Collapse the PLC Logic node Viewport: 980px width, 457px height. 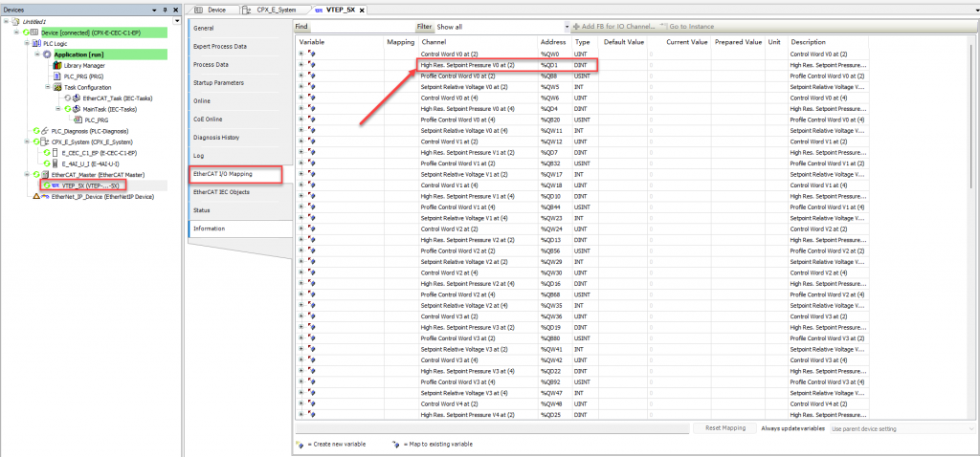coord(26,44)
